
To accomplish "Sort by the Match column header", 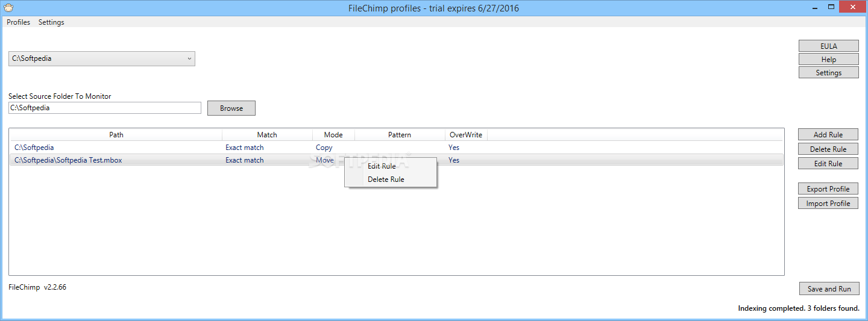I will coord(267,135).
